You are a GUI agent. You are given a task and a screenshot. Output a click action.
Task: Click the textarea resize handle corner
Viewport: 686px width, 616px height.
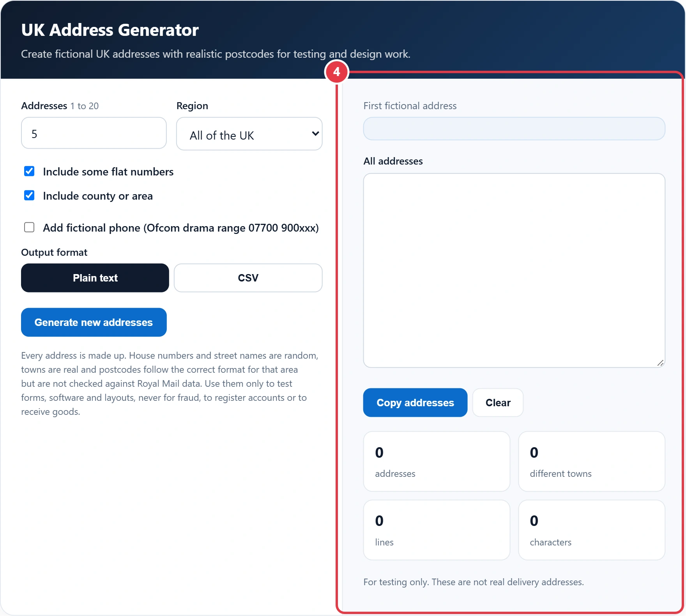tap(660, 363)
